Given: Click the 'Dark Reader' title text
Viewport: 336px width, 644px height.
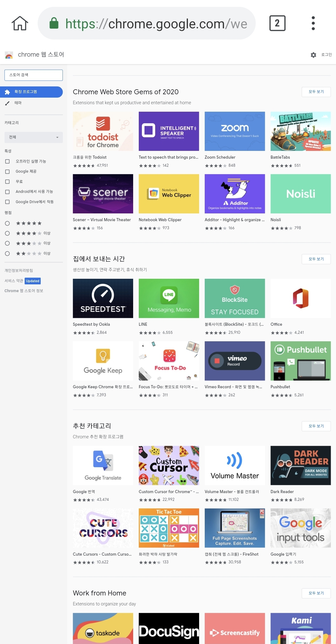Looking at the screenshot, I should point(282,492).
